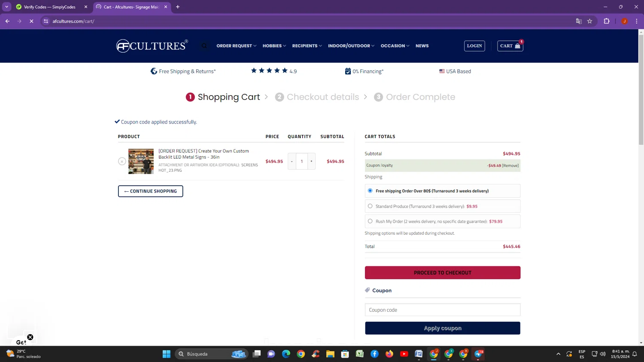
Task: Bookmark this page with the star icon
Action: [589, 21]
